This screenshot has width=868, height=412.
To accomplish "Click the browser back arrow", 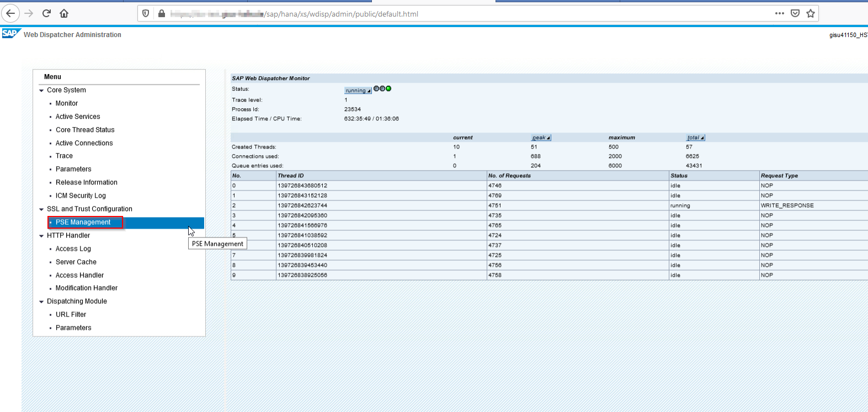I will coord(10,13).
